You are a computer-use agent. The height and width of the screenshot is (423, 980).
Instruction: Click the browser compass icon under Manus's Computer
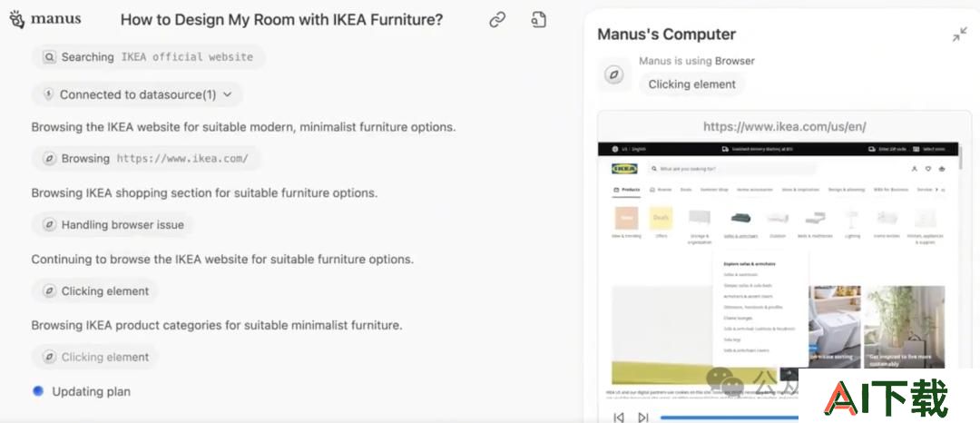613,75
